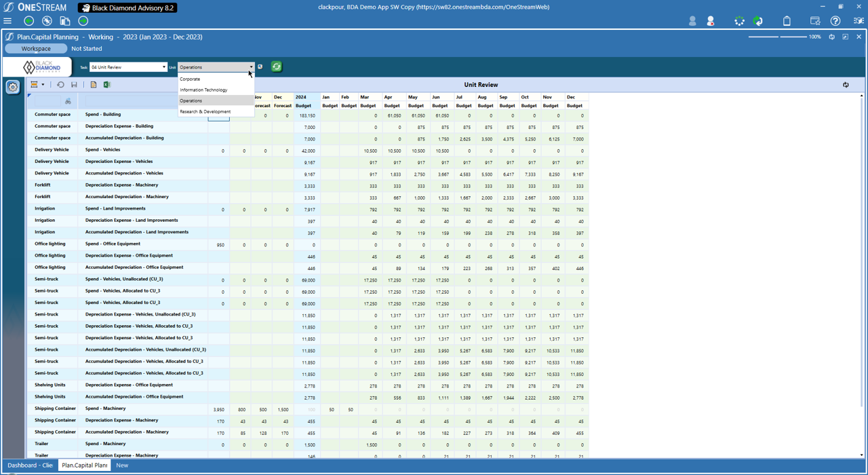Viewport: 868px width, 475px height.
Task: Open the PDF document icon
Action: (x=92, y=84)
